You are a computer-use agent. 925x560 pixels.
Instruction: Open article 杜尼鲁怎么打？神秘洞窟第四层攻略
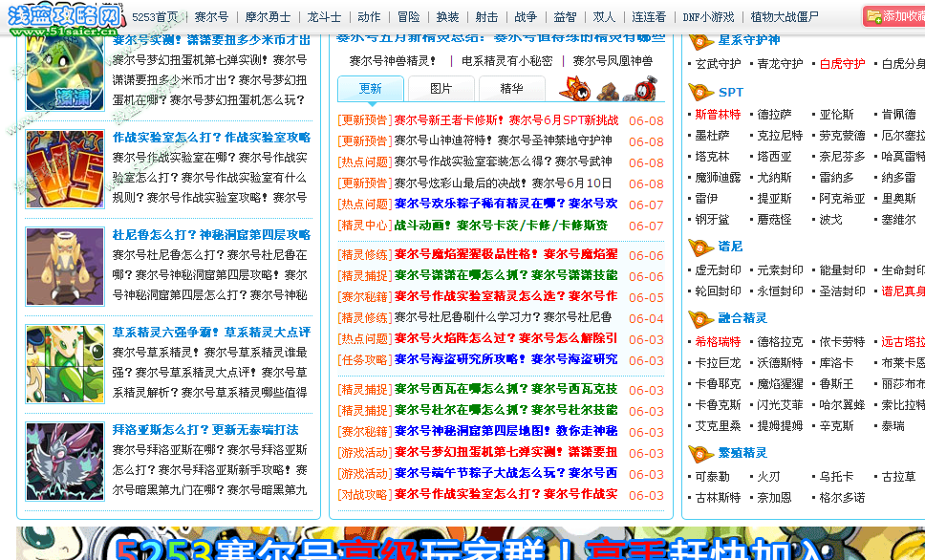coord(211,235)
